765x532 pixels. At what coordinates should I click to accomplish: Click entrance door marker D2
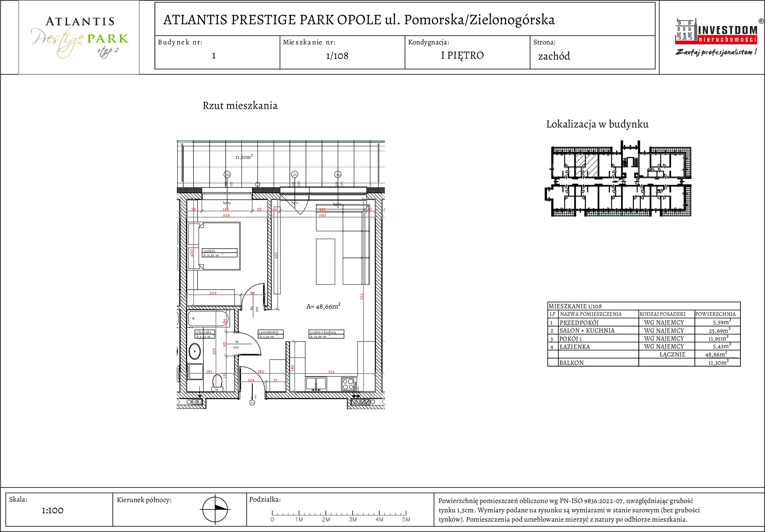tap(253, 402)
